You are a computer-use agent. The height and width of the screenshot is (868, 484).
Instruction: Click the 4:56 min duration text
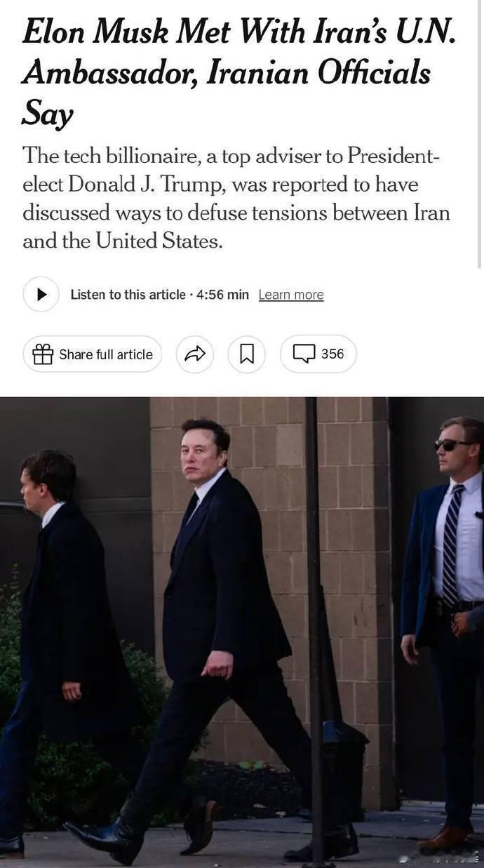(x=222, y=295)
